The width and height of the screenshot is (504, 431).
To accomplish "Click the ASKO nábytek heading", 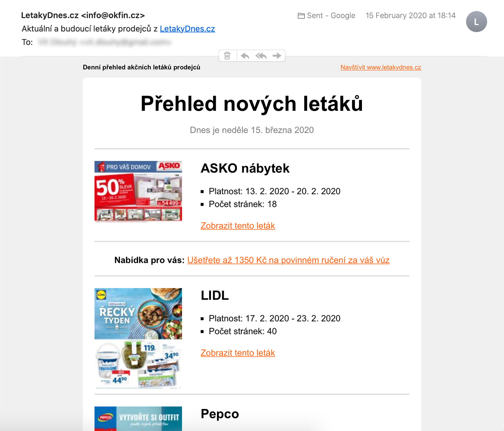I will tap(245, 168).
